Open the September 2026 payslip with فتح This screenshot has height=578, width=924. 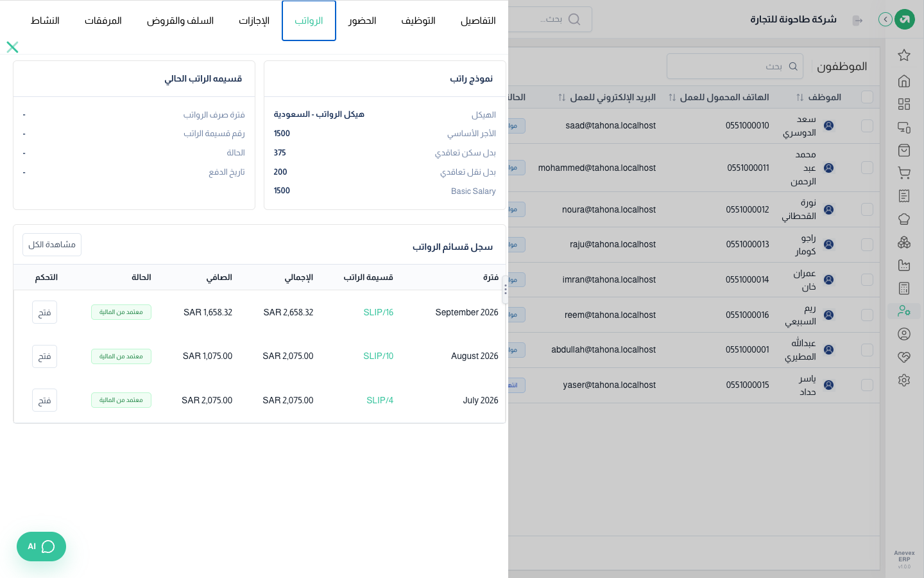(x=44, y=312)
